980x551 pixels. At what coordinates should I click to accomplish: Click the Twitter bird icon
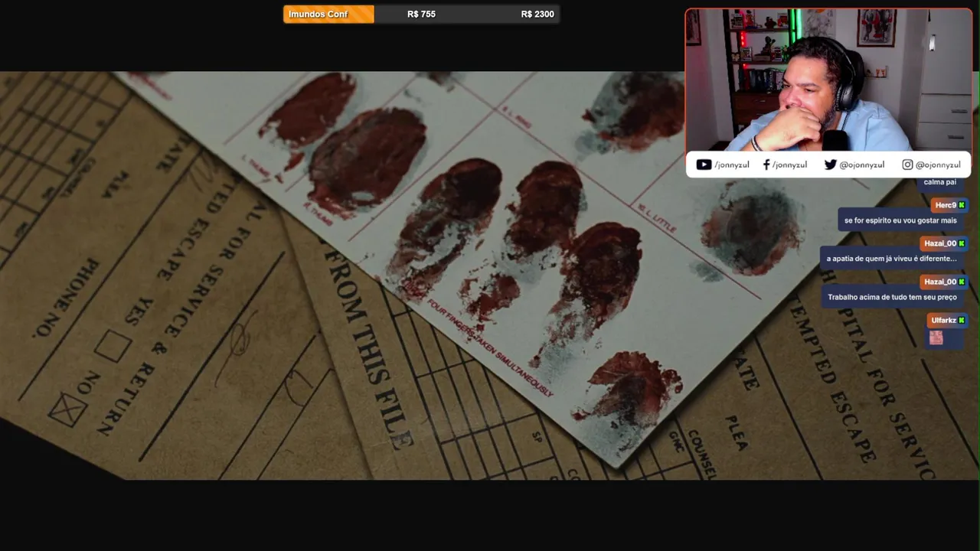point(830,165)
